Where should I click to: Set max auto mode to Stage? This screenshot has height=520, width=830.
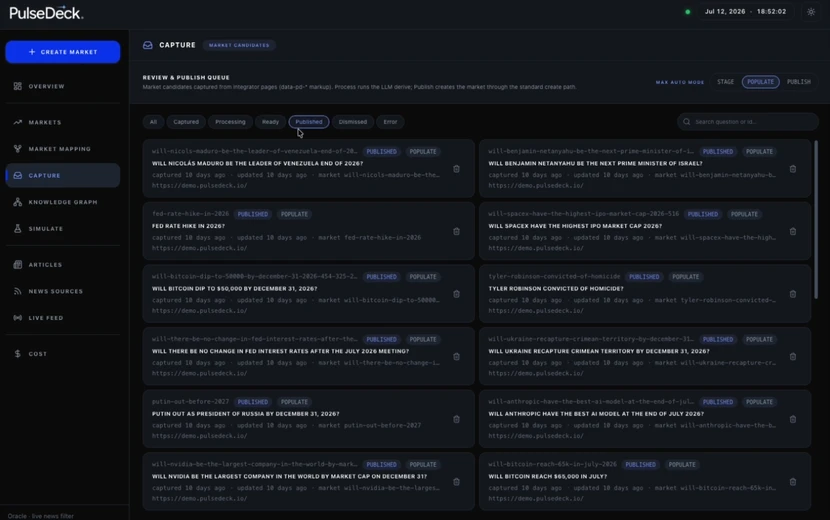coord(725,82)
